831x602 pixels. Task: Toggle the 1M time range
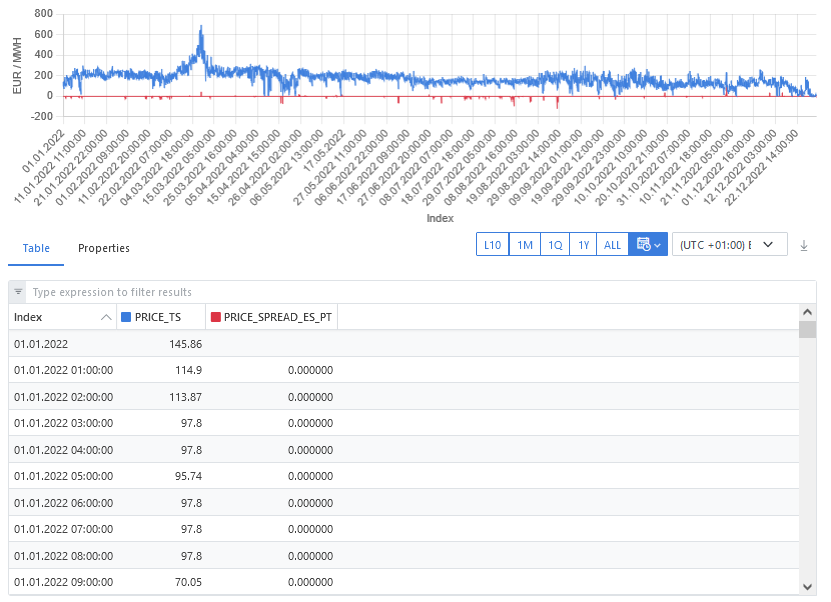[x=524, y=245]
